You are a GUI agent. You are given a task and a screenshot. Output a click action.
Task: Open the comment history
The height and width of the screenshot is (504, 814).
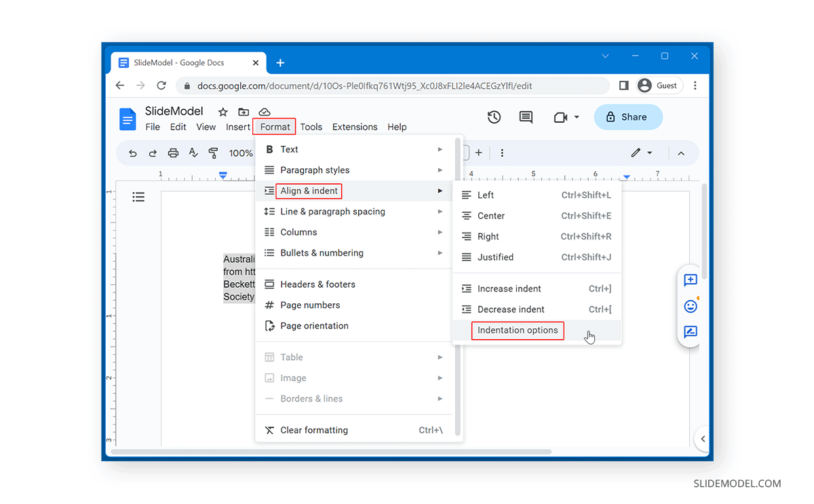[x=526, y=117]
